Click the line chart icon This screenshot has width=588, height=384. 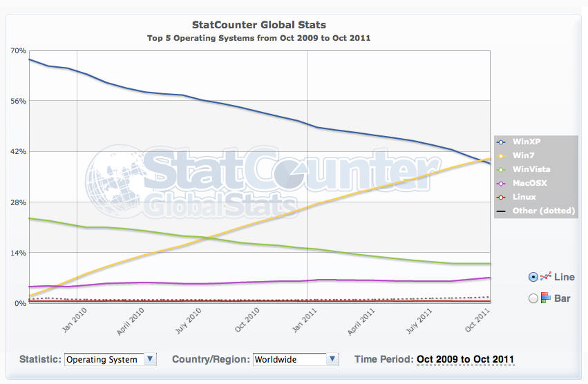[x=546, y=276]
